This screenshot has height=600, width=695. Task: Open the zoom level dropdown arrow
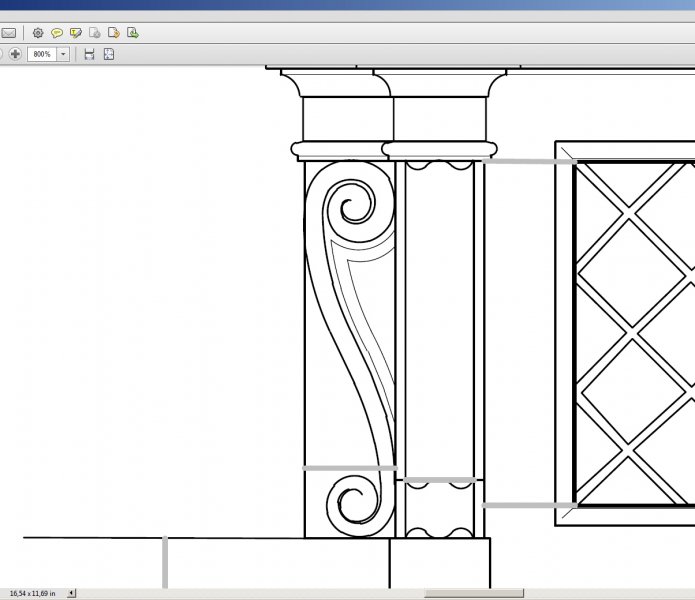pos(63,54)
